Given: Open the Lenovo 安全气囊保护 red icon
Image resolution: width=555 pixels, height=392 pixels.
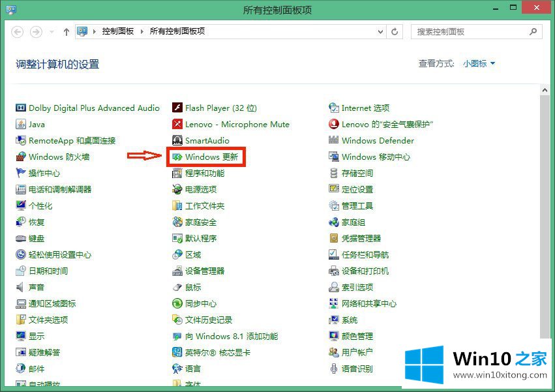Looking at the screenshot, I should pyautogui.click(x=333, y=124).
